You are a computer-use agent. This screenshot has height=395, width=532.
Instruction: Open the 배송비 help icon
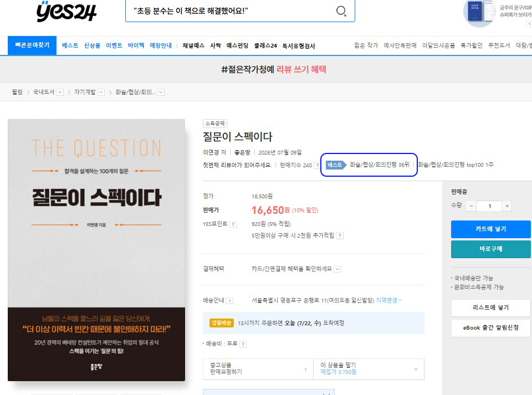pyautogui.click(x=243, y=344)
